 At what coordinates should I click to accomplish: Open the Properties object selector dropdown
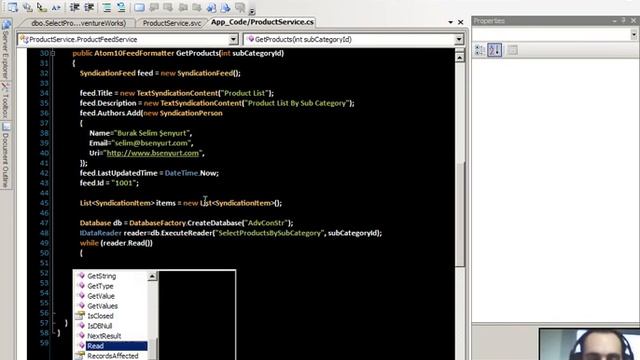pyautogui.click(x=633, y=35)
